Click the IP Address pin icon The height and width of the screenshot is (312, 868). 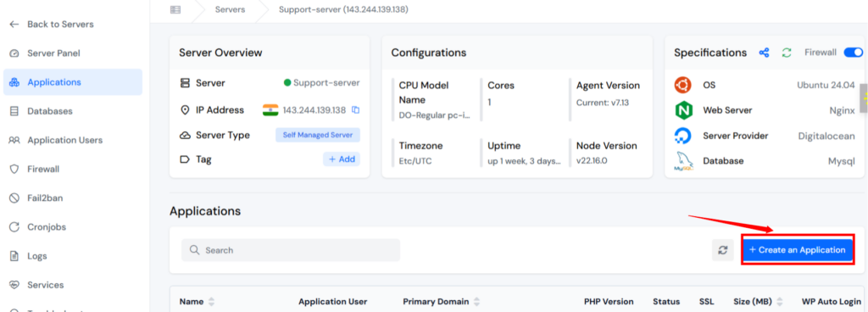[x=186, y=110]
